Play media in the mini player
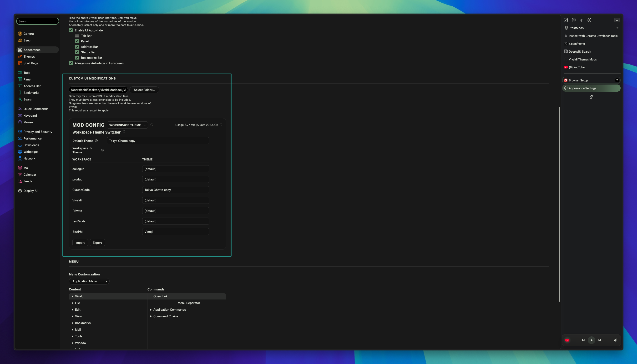Image resolution: width=637 pixels, height=364 pixels. coord(591,340)
